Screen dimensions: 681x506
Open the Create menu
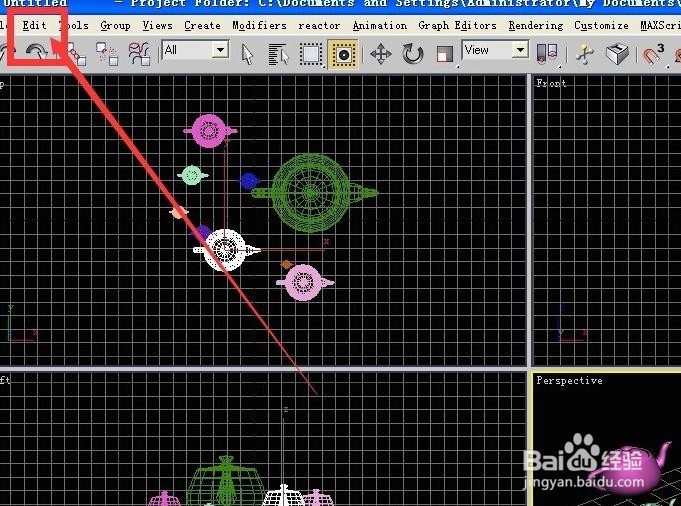pyautogui.click(x=202, y=26)
